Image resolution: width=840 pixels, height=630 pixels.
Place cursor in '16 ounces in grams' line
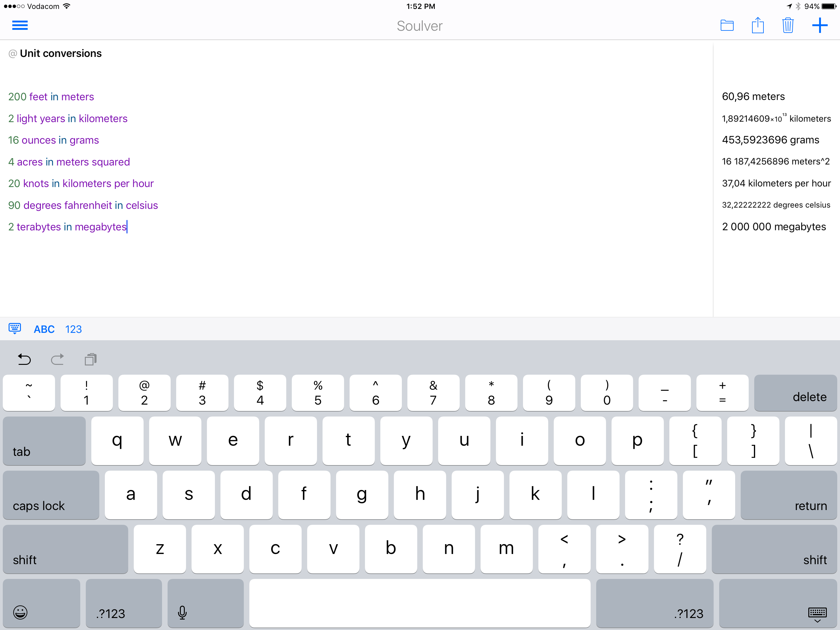click(x=53, y=140)
